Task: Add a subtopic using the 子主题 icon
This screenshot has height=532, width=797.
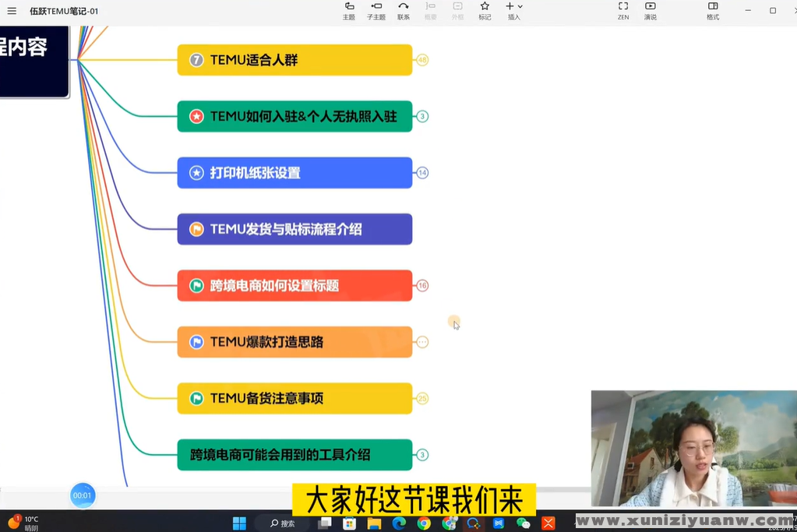Action: [376, 11]
